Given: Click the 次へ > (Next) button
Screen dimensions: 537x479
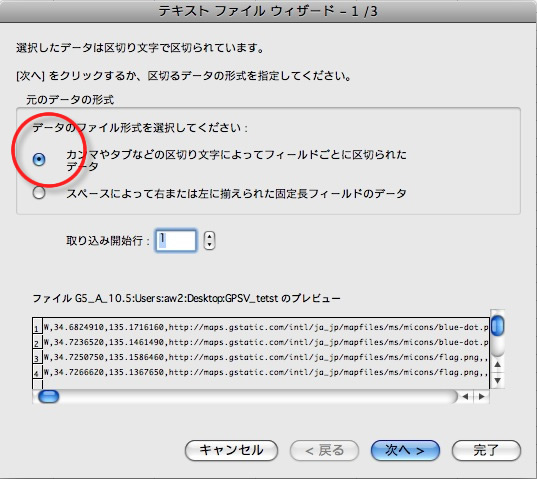Looking at the screenshot, I should click(405, 450).
